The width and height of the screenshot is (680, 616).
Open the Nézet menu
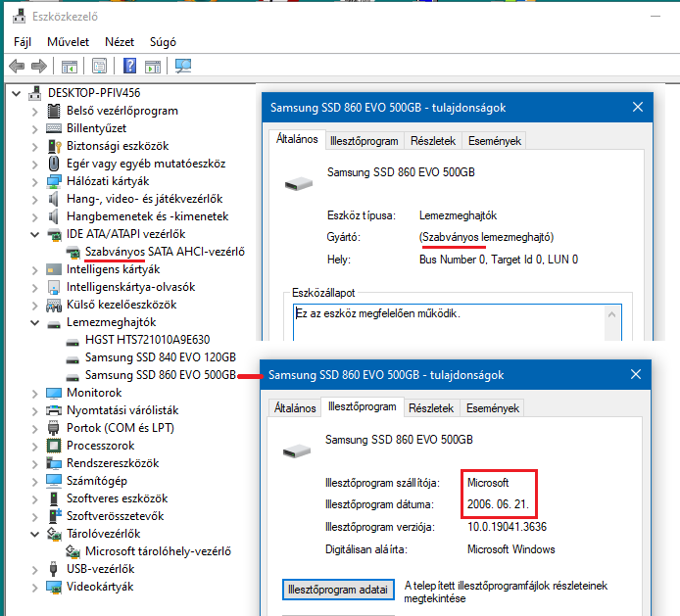click(120, 42)
